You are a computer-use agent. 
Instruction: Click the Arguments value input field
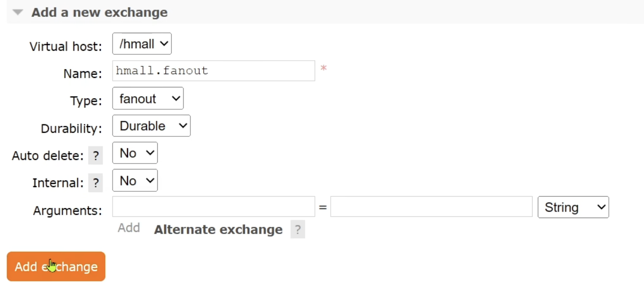pyautogui.click(x=431, y=207)
